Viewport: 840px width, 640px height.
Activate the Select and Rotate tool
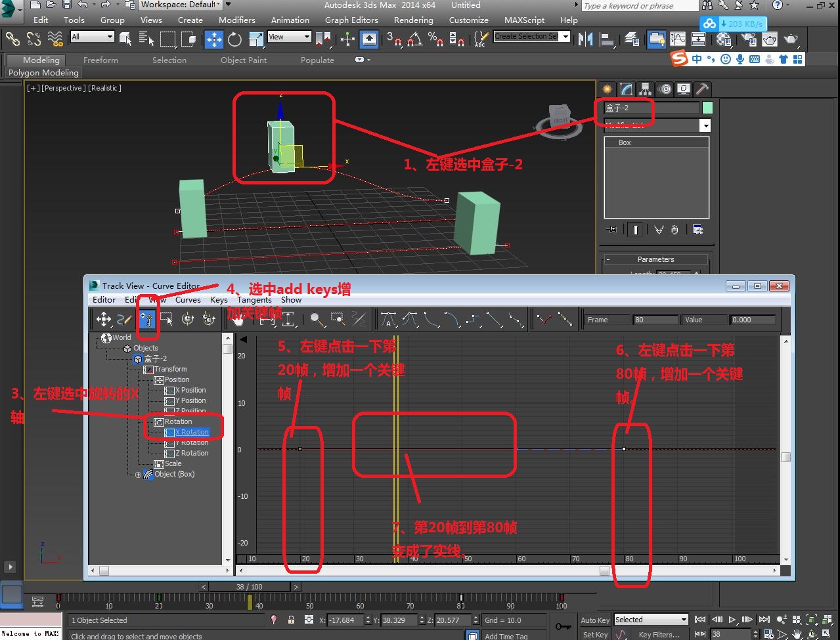point(234,39)
